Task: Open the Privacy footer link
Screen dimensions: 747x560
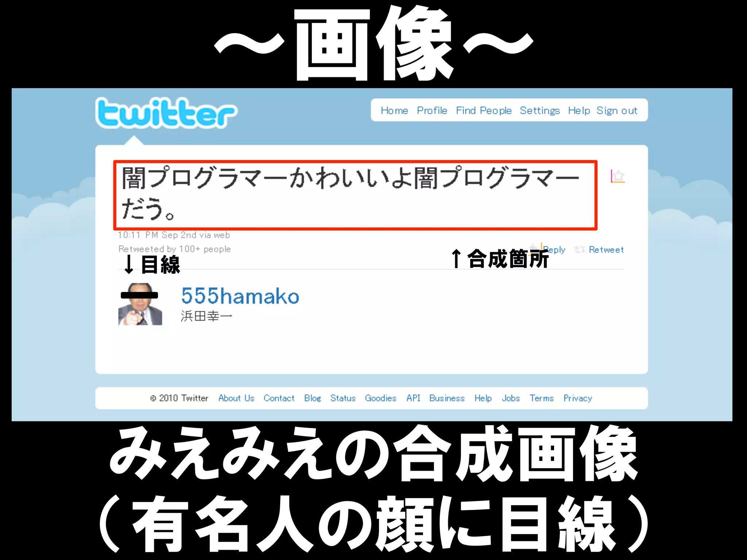Action: tap(578, 398)
